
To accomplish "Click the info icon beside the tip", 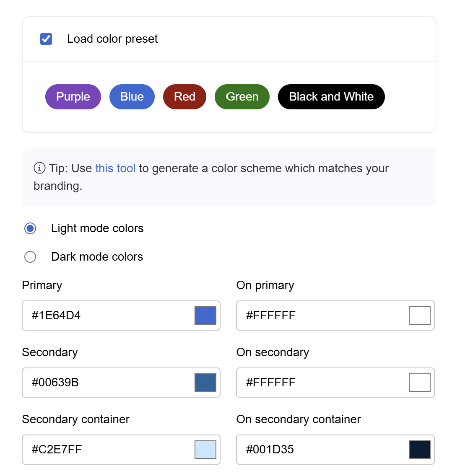I will [39, 168].
